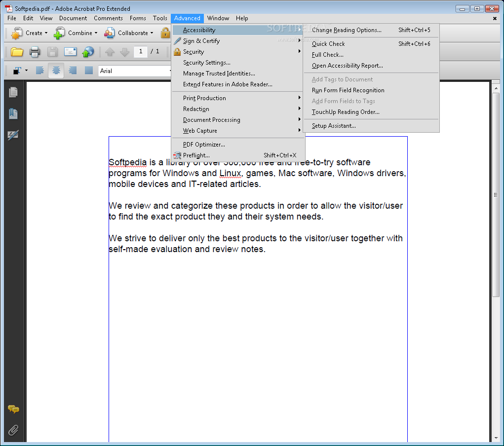Justify text alignment
The height and width of the screenshot is (446, 504).
(89, 71)
